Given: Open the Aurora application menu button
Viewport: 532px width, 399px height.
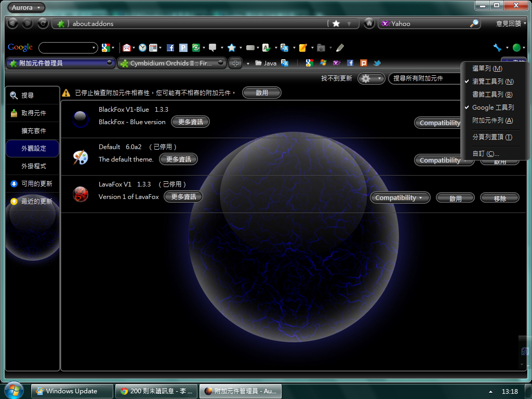Looking at the screenshot, I should pyautogui.click(x=26, y=8).
